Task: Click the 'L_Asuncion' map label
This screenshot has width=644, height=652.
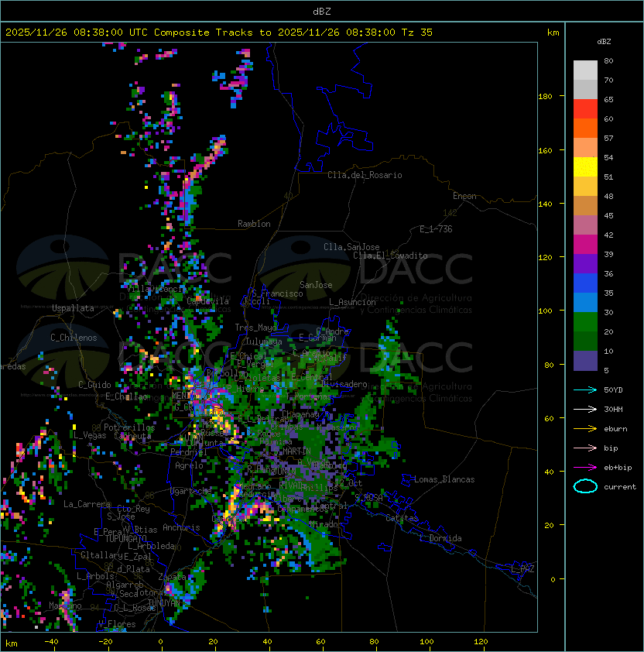Action: 352,302
